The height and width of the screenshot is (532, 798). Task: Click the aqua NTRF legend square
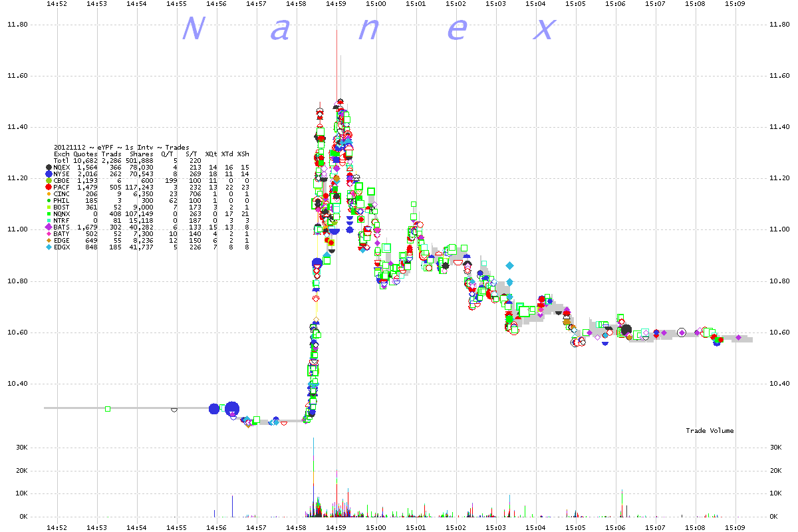tap(49, 220)
